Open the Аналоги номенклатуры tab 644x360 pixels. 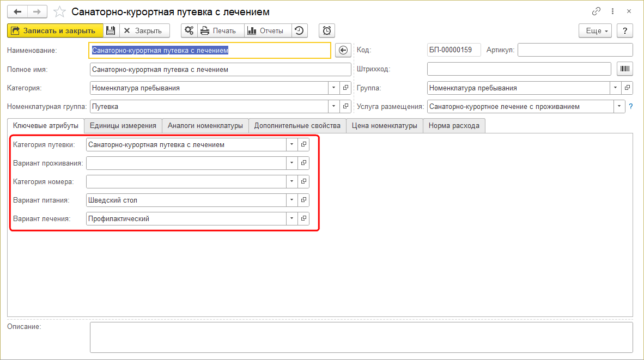pyautogui.click(x=205, y=126)
